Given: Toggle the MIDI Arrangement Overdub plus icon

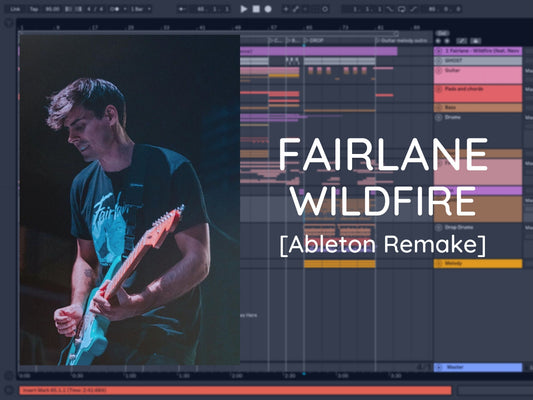Looking at the screenshot, I should point(286,9).
